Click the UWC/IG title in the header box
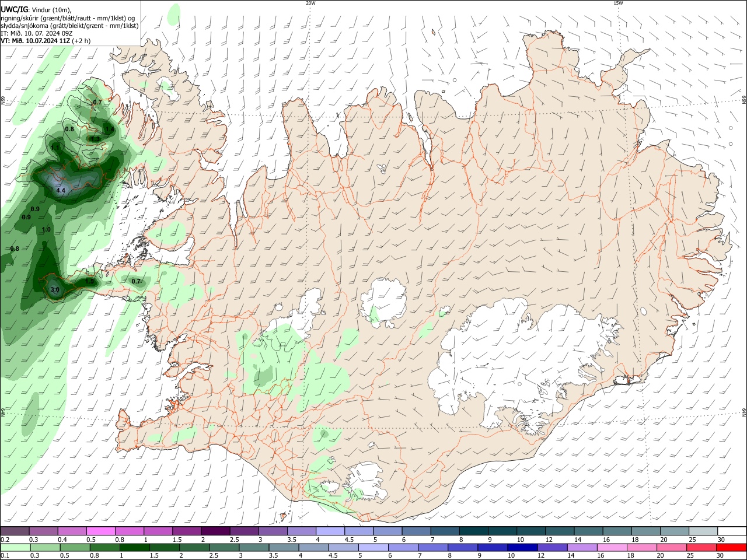 (14, 9)
